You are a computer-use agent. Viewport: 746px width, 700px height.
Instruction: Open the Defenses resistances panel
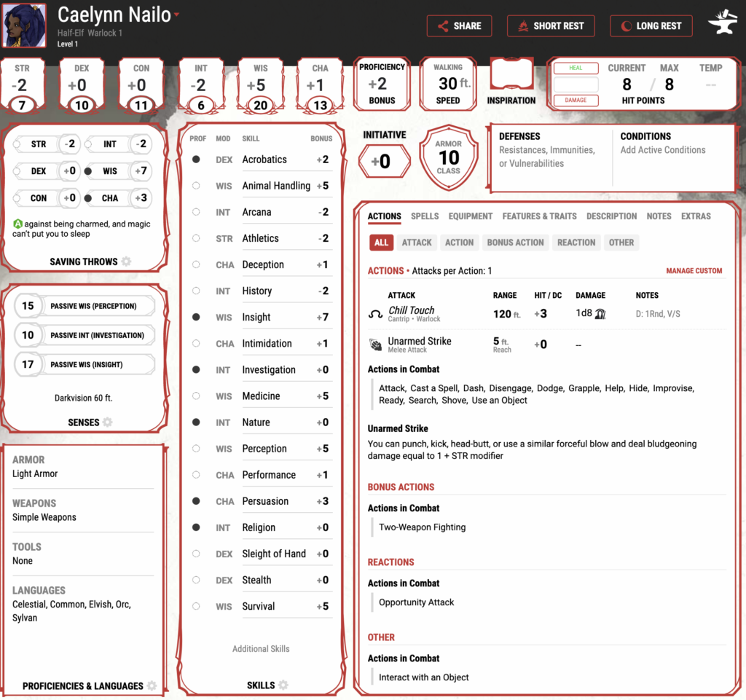(551, 150)
